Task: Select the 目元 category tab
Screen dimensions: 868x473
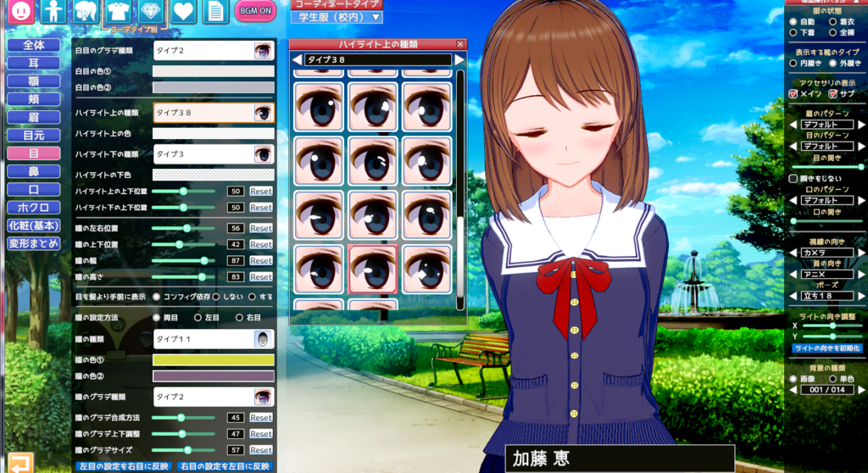Action: tap(34, 135)
